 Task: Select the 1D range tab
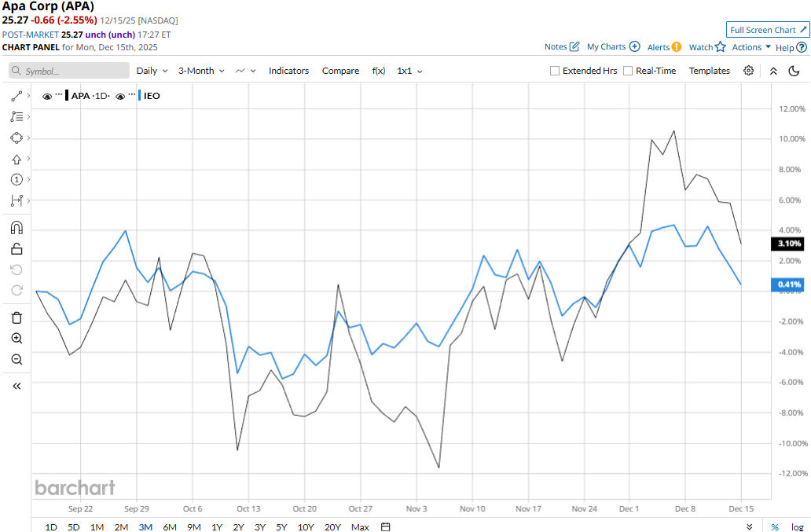50,526
